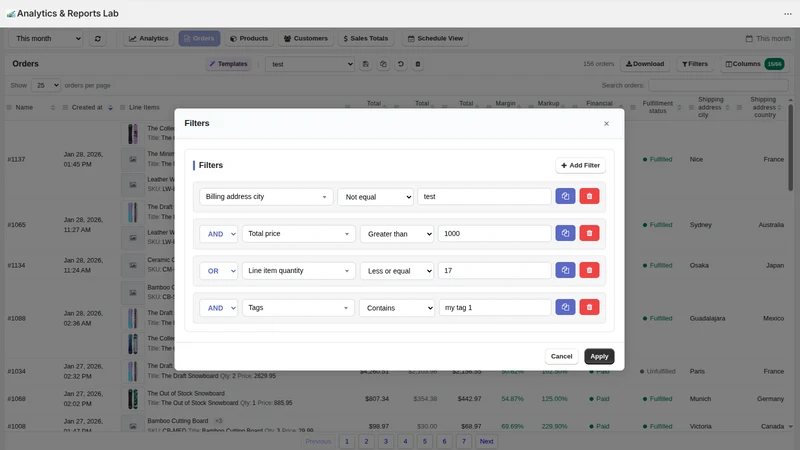Duplicate the Line item quantity filter
Image resolution: width=800 pixels, height=450 pixels.
click(565, 270)
